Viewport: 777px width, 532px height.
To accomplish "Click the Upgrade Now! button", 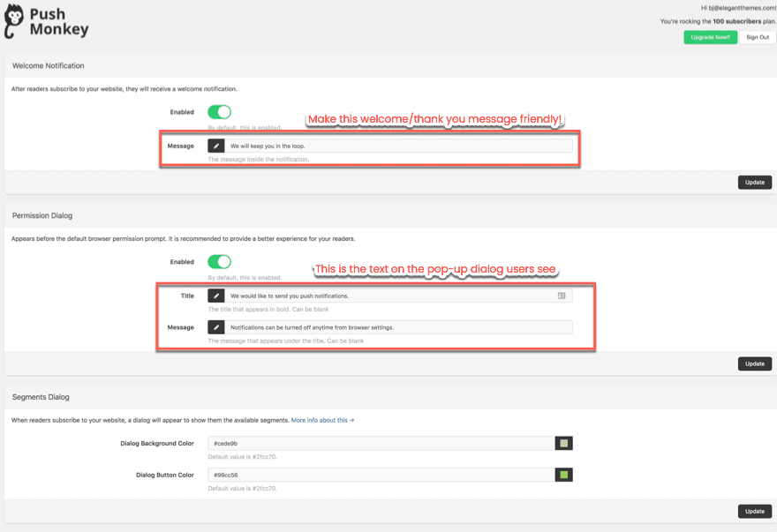I will pyautogui.click(x=710, y=37).
